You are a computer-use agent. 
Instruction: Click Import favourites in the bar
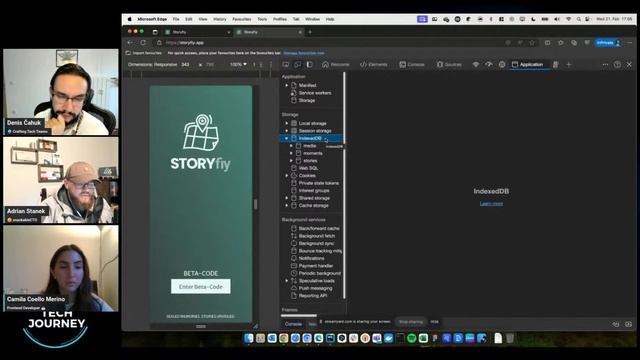[x=144, y=53]
